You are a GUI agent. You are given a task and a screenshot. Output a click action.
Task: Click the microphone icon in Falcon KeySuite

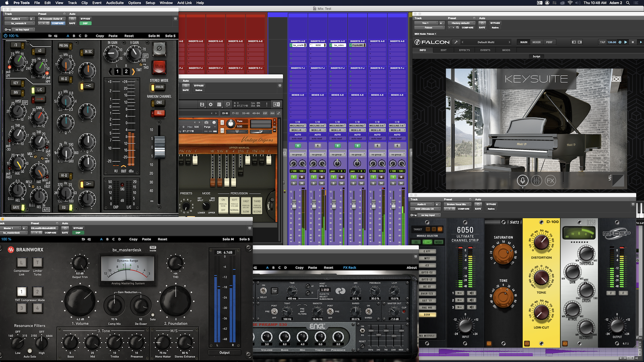523,181
